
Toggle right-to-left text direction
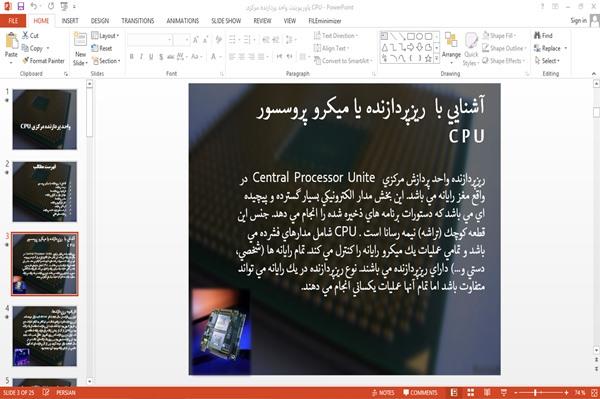[290, 57]
